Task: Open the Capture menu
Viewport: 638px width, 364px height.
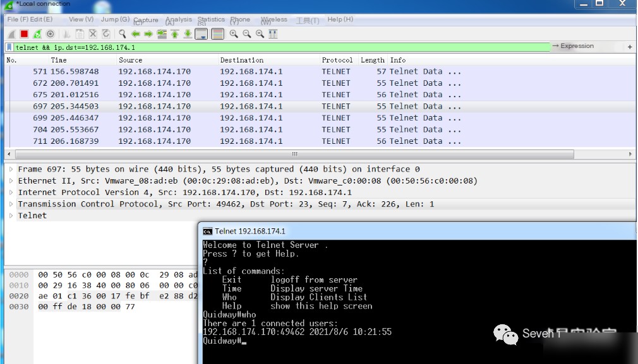Action: [146, 20]
